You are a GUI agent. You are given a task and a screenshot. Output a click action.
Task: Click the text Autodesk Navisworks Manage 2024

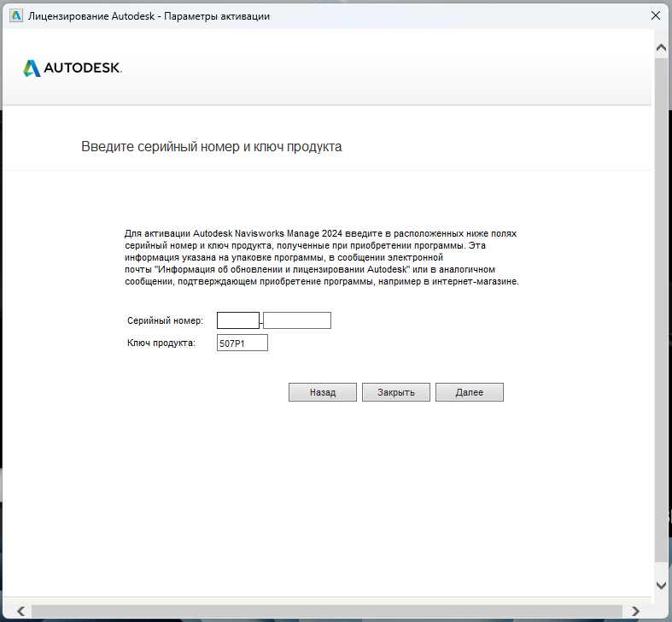point(267,233)
